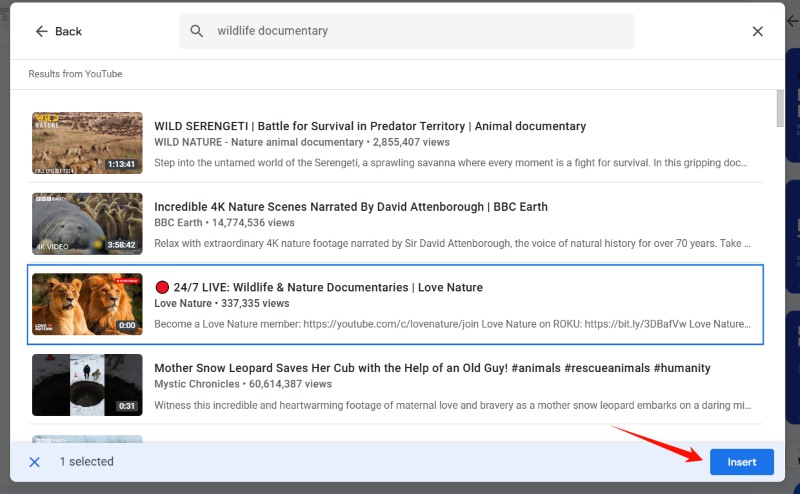Select the Serengeti description text
The width and height of the screenshot is (800, 494).
(451, 163)
